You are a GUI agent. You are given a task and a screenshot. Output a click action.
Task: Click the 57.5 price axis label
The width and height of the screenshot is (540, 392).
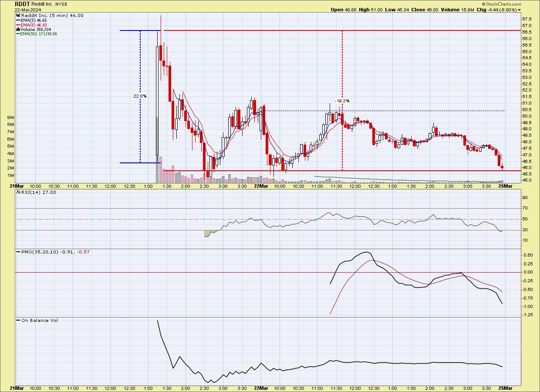526,19
